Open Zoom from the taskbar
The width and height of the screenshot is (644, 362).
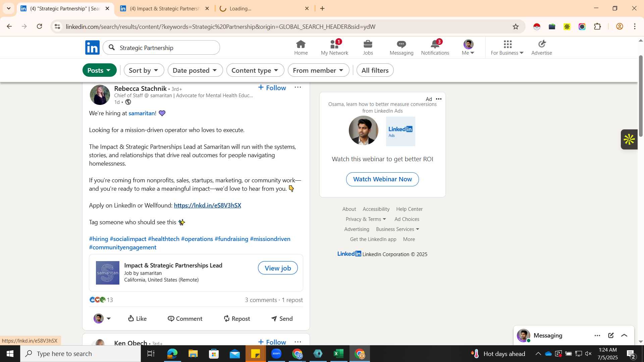point(276,354)
